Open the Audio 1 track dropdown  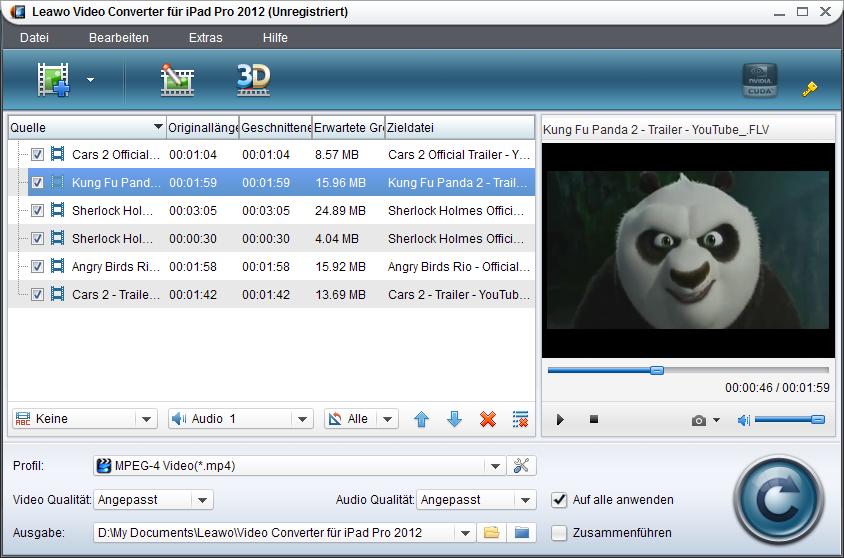pos(303,419)
